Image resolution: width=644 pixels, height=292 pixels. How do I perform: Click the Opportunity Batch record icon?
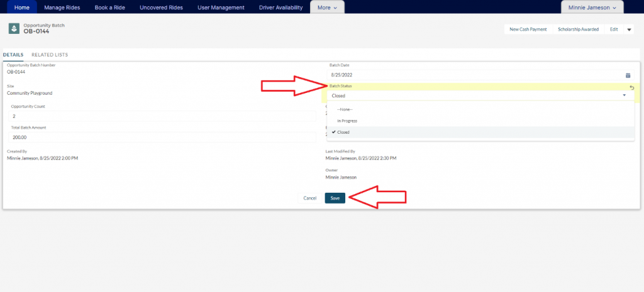pos(13,29)
